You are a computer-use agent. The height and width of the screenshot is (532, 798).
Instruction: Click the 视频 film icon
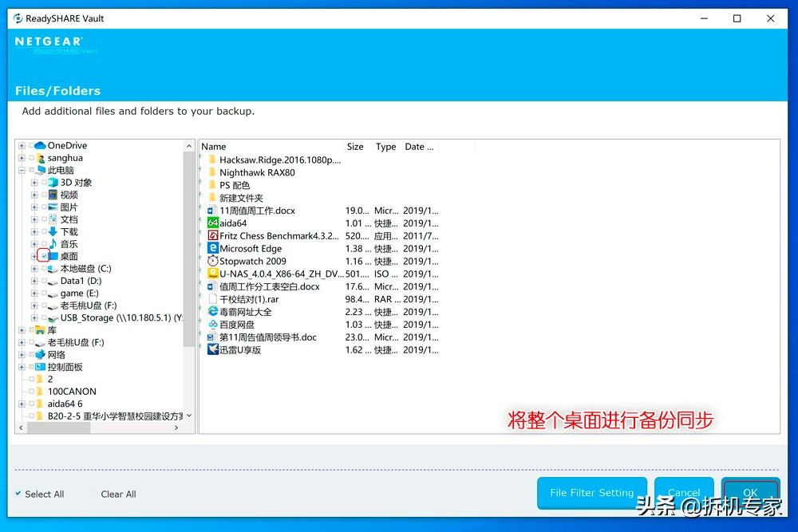point(53,195)
